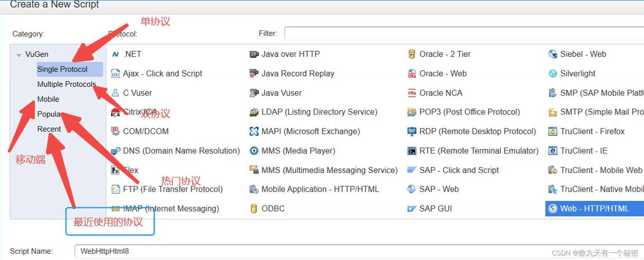Click the Siebel - Web icon
Screen dimensions: 644x260
(x=553, y=54)
